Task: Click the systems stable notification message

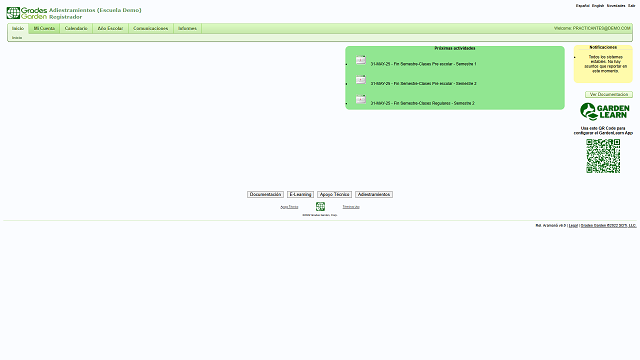Action: [x=606, y=64]
